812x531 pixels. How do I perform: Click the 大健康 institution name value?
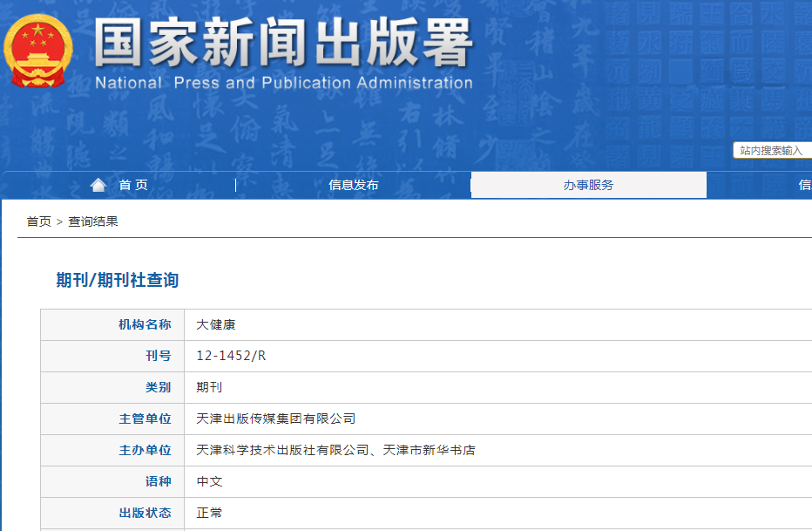[216, 324]
